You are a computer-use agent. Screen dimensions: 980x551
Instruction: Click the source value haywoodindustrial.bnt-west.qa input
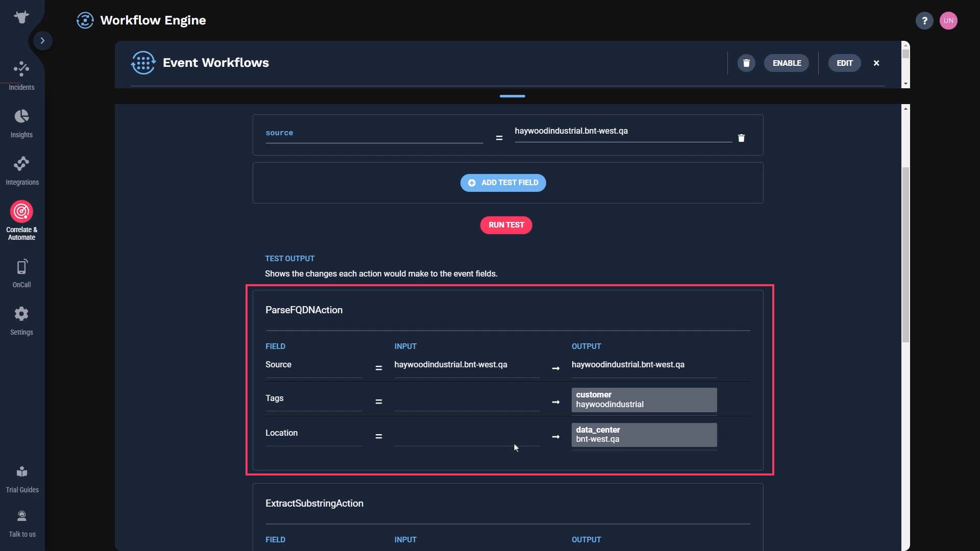[x=623, y=132]
